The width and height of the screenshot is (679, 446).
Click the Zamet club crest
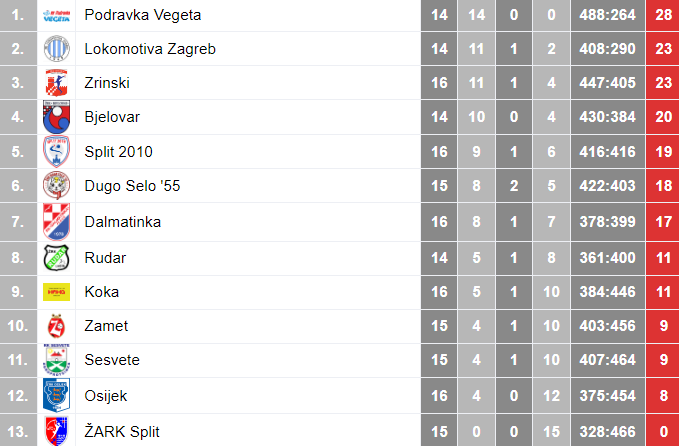coord(56,326)
